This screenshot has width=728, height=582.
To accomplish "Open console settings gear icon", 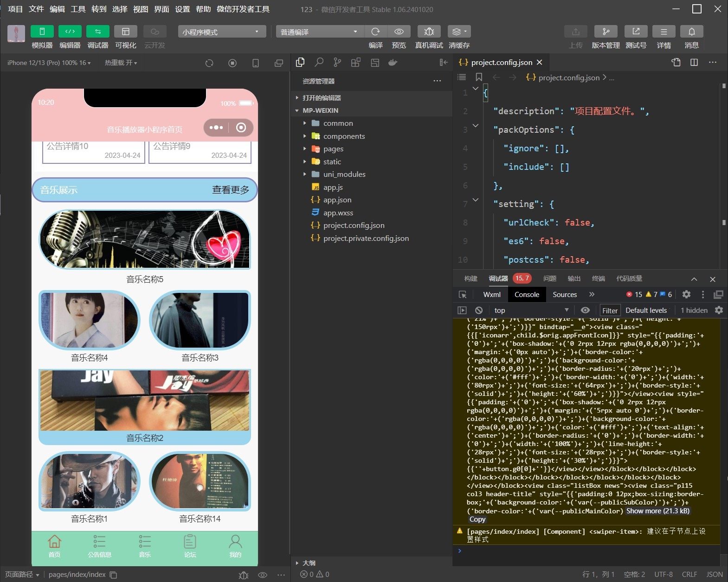I will [x=719, y=310].
